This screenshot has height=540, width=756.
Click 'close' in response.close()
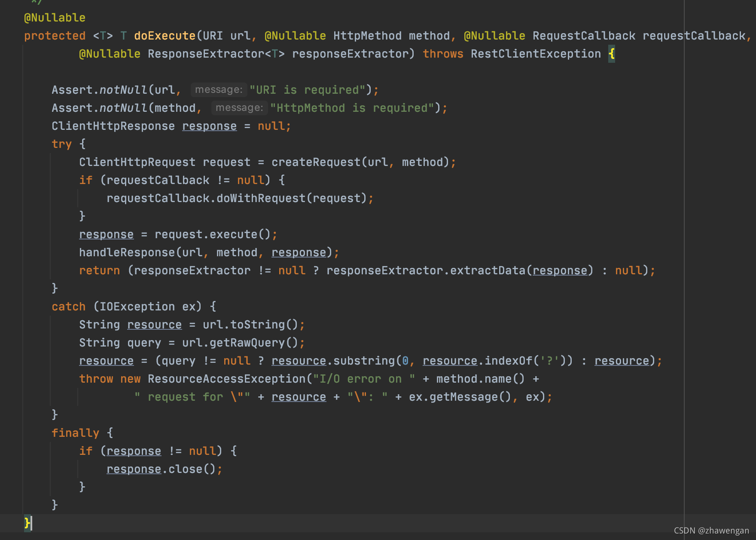pos(185,469)
